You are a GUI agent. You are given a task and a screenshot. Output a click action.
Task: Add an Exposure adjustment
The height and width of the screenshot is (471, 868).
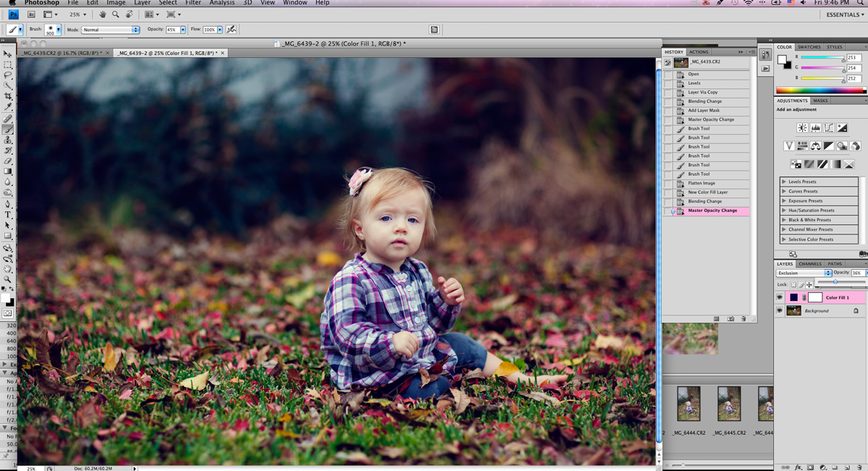pos(842,127)
